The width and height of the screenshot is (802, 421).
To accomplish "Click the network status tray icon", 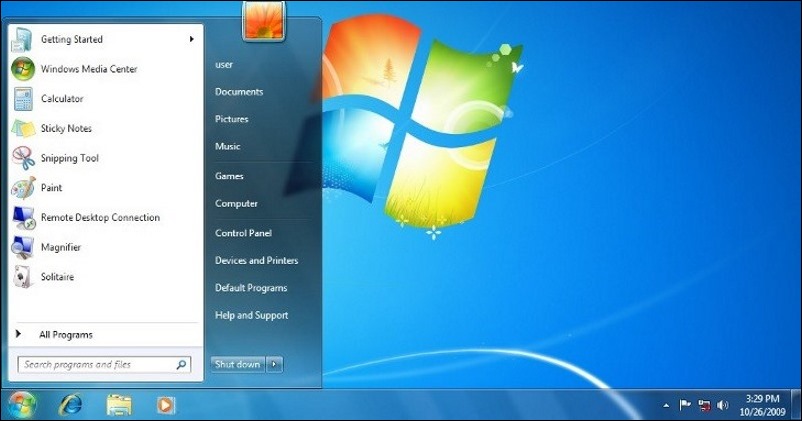I will pyautogui.click(x=704, y=406).
